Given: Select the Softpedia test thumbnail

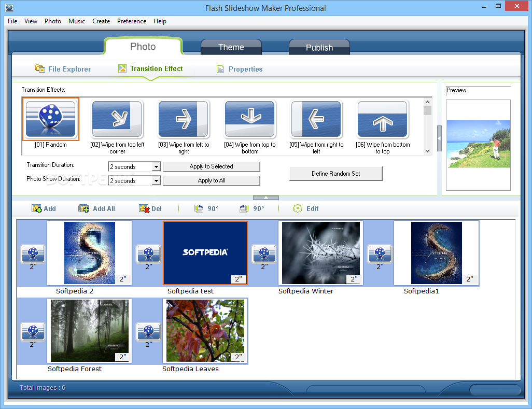Looking at the screenshot, I should [x=205, y=253].
